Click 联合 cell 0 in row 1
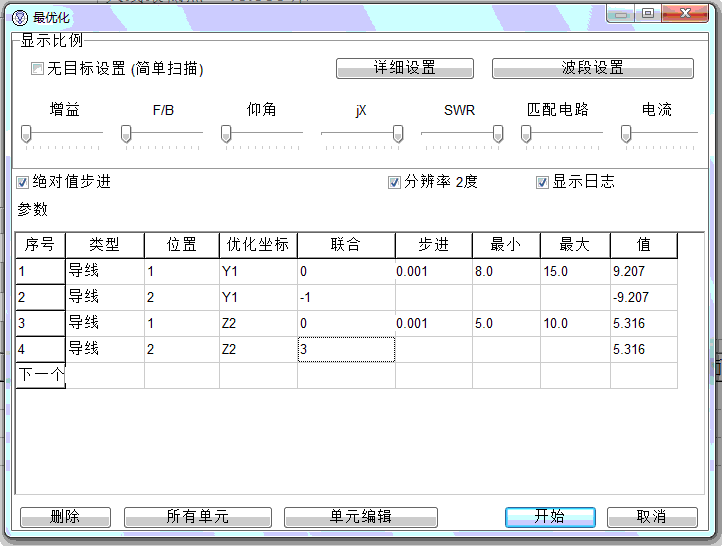This screenshot has width=722, height=546. pyautogui.click(x=346, y=271)
